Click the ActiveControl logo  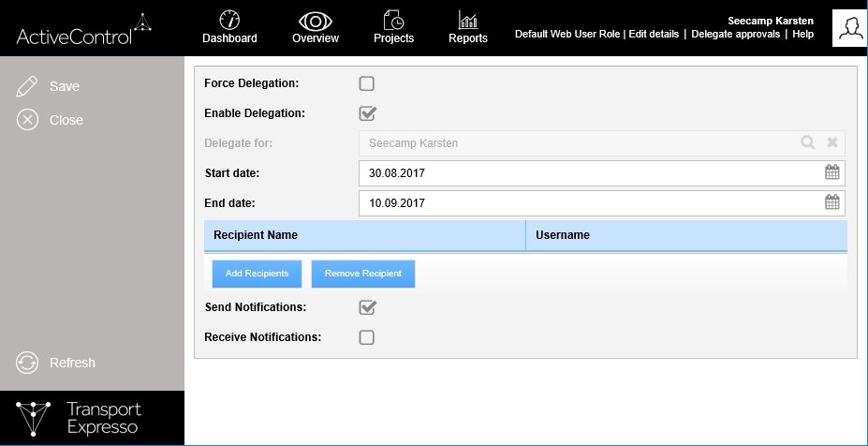[83, 30]
